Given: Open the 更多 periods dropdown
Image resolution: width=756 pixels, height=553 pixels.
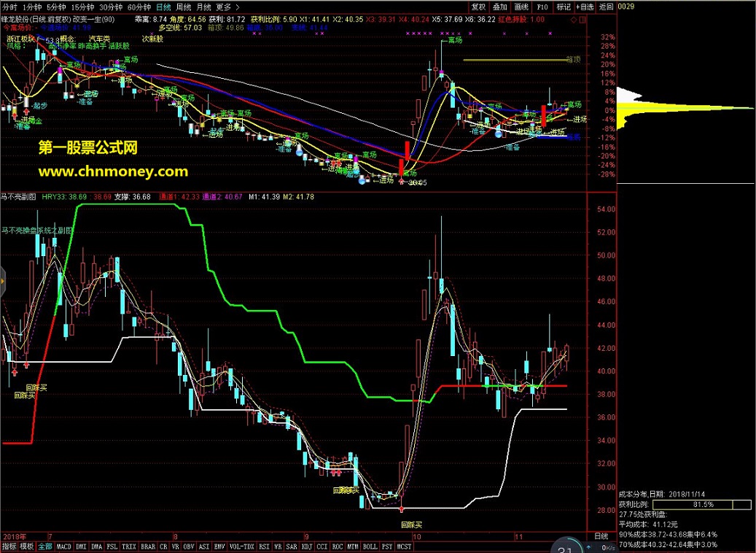Looking at the screenshot, I should pos(224,7).
